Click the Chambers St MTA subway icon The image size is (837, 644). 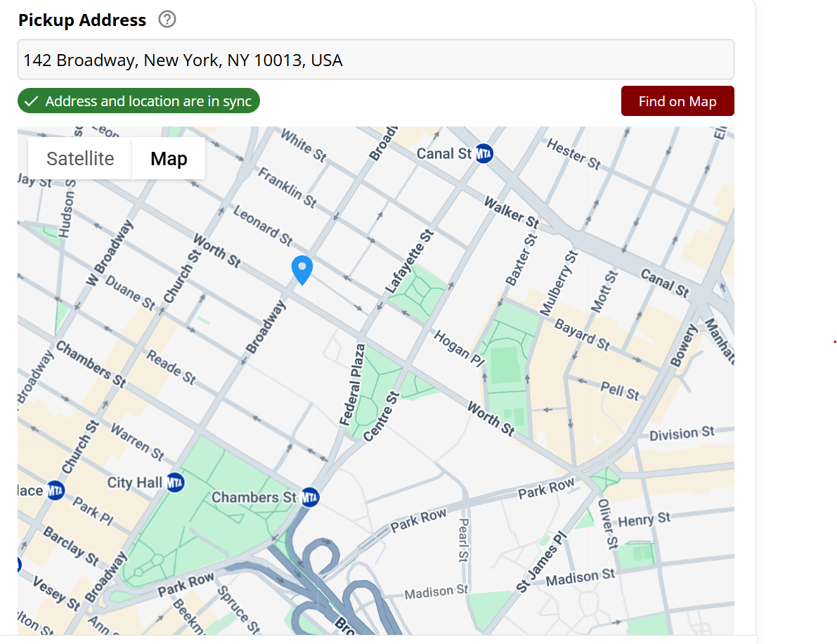[x=309, y=497]
